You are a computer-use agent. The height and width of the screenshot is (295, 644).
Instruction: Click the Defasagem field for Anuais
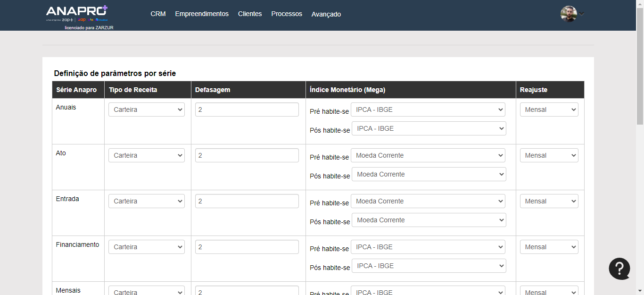247,110
